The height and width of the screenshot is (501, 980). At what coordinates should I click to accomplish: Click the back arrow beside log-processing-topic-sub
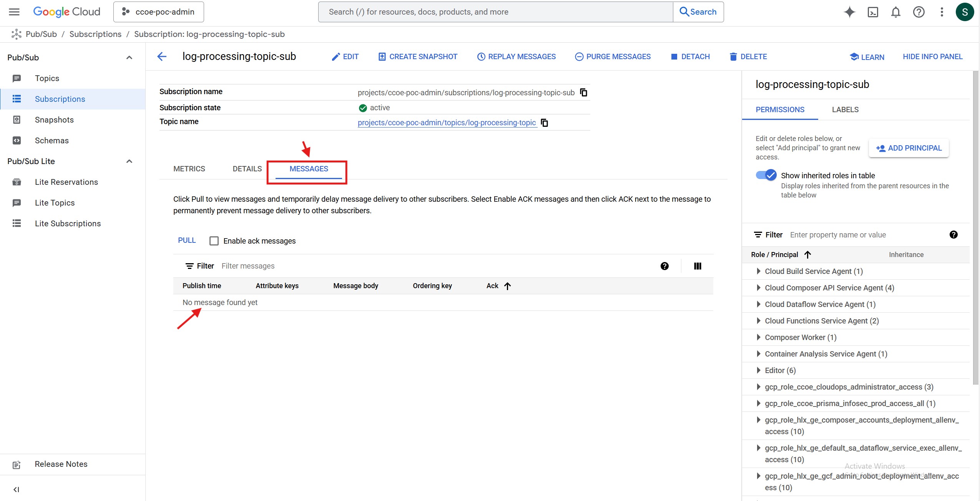click(x=162, y=56)
